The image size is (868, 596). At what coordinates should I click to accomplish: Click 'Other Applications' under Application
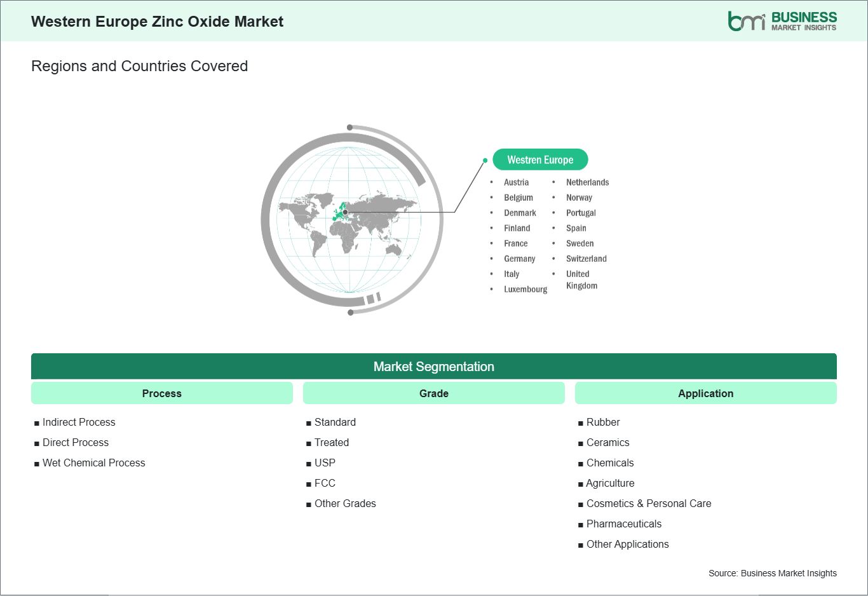627,544
